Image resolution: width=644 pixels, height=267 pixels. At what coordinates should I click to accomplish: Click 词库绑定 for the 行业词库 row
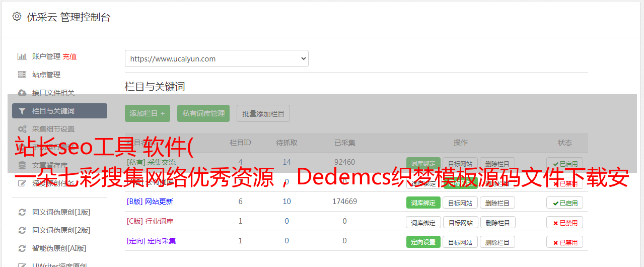coord(423,222)
